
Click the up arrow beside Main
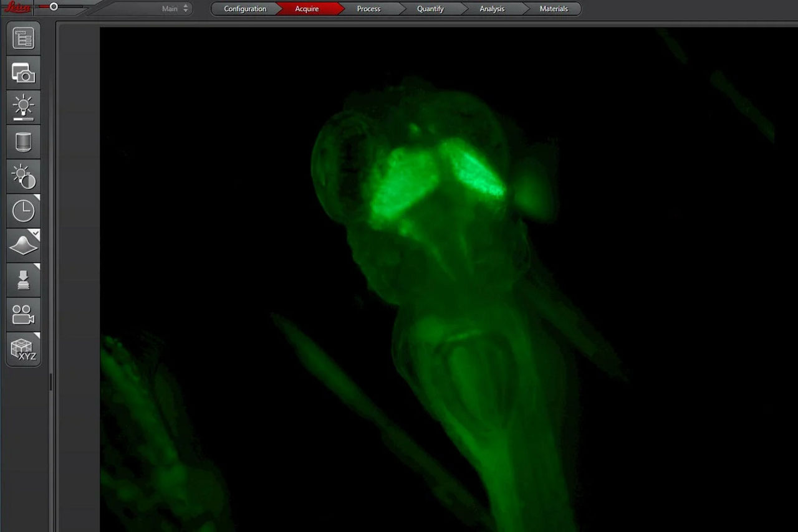pos(185,6)
